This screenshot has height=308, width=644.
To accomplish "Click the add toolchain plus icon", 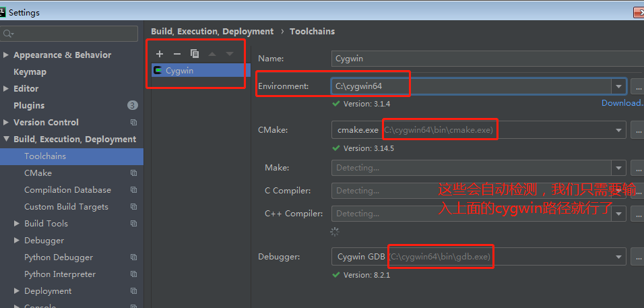I will point(160,54).
